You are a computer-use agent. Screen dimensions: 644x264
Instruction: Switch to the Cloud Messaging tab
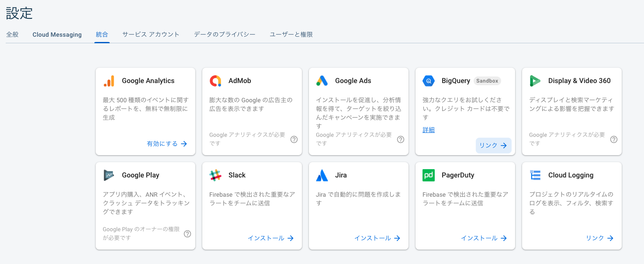tap(57, 35)
